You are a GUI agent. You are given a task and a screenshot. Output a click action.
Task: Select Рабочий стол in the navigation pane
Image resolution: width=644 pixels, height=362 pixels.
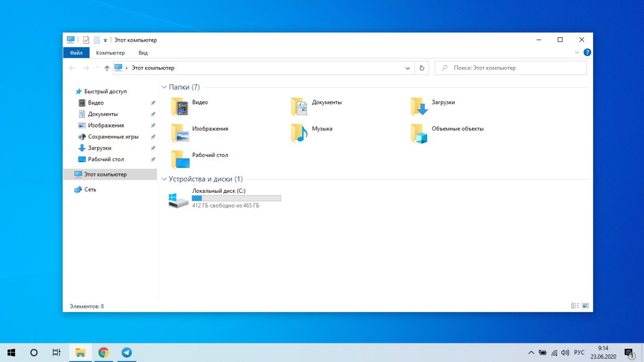click(106, 159)
